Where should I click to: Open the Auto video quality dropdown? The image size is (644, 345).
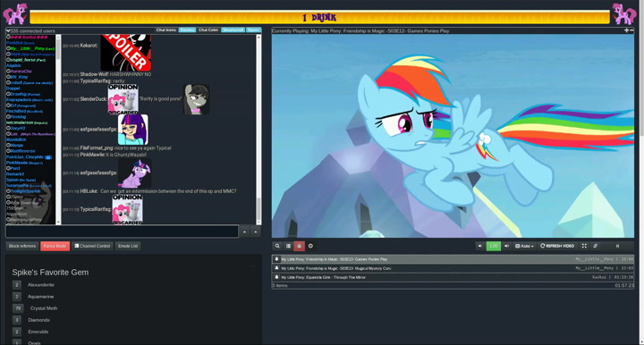pos(524,246)
